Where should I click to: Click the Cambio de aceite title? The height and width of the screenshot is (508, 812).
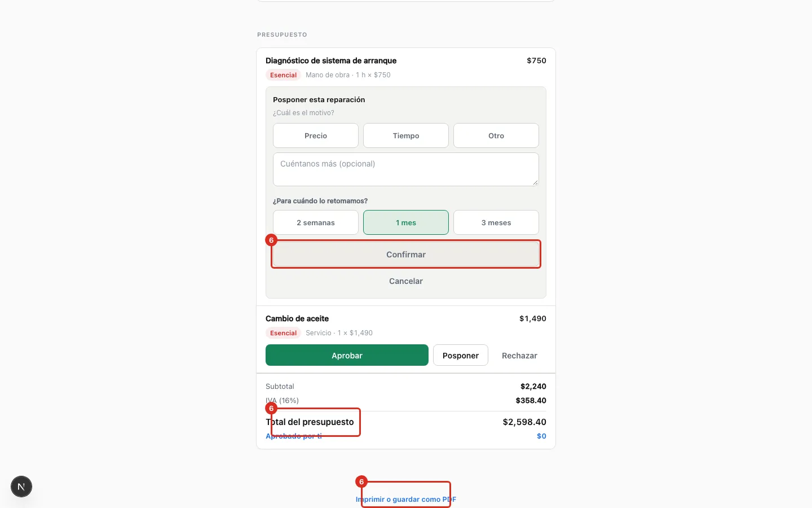[297, 318]
